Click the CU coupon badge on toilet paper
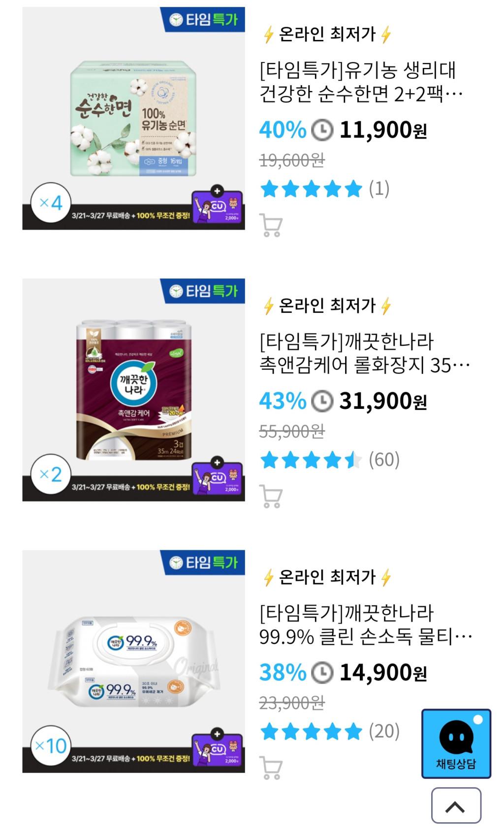This screenshot has height=832, width=504. click(x=217, y=477)
